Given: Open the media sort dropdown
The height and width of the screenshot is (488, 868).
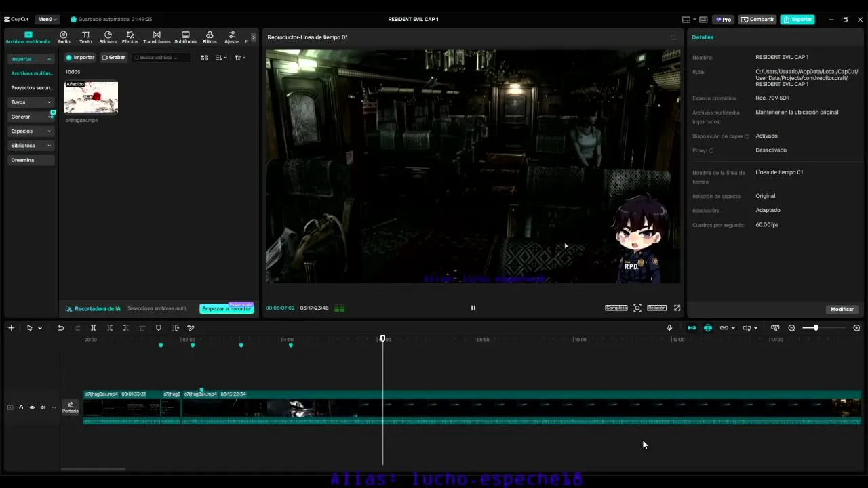Looking at the screenshot, I should click(221, 58).
